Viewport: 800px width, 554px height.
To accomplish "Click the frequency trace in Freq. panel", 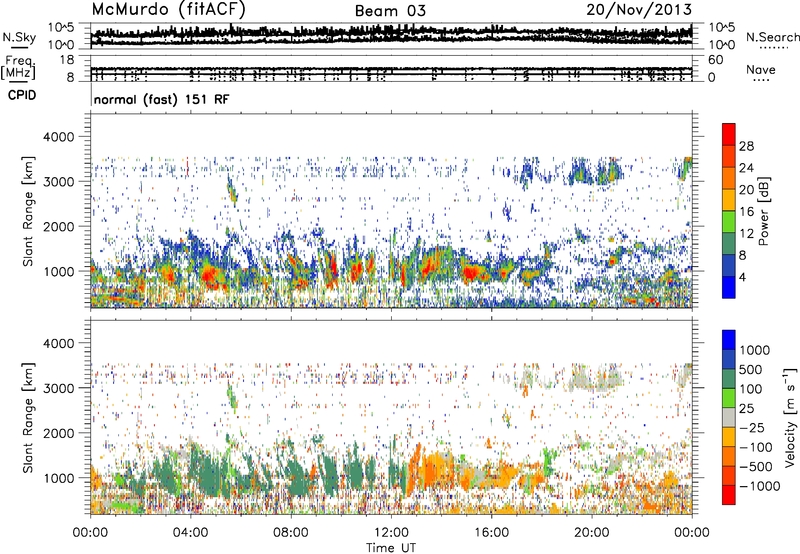I will 391,69.
